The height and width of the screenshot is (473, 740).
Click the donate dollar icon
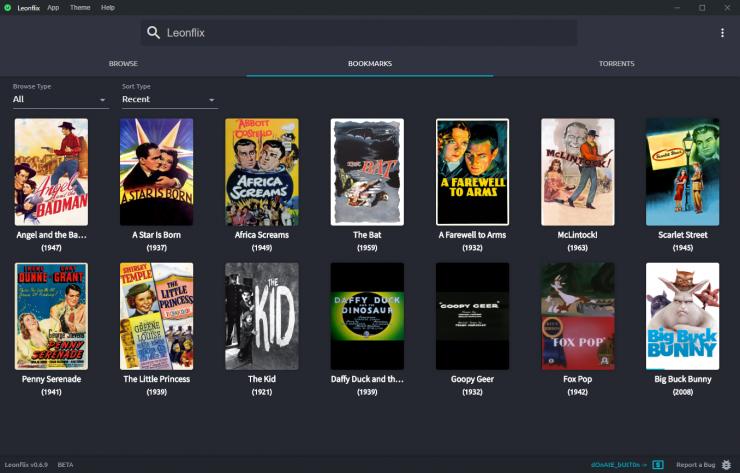(x=658, y=465)
